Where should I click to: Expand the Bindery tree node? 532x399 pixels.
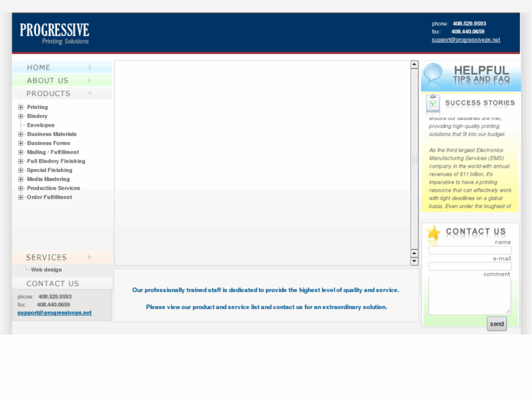point(20,116)
